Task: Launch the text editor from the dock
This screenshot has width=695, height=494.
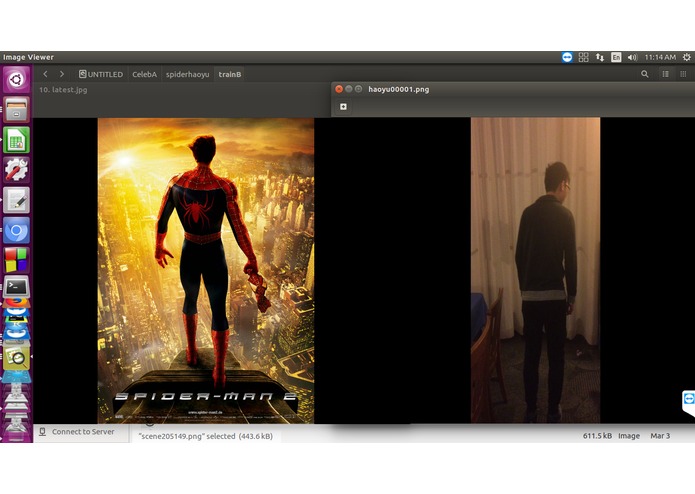Action: (16, 200)
